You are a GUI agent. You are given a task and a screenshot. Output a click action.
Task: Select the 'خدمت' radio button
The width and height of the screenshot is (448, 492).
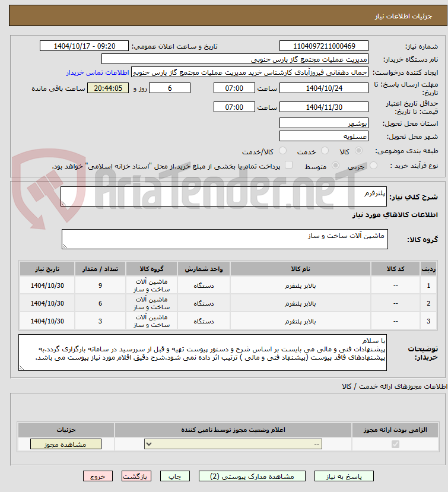325,151
